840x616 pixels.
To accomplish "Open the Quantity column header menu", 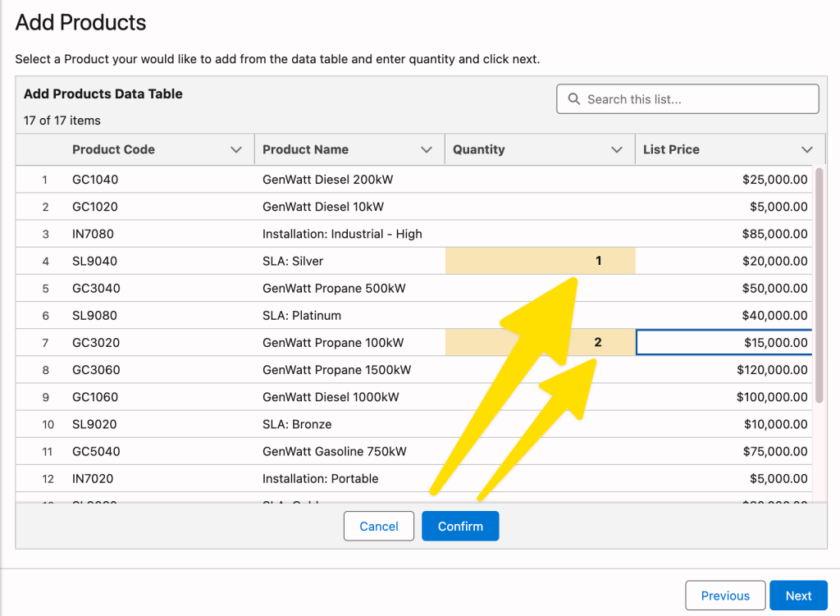I will click(x=618, y=149).
